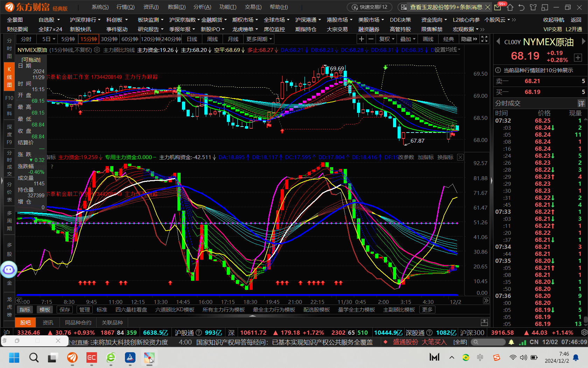Switch to 月线 monthly chart

(x=233, y=39)
